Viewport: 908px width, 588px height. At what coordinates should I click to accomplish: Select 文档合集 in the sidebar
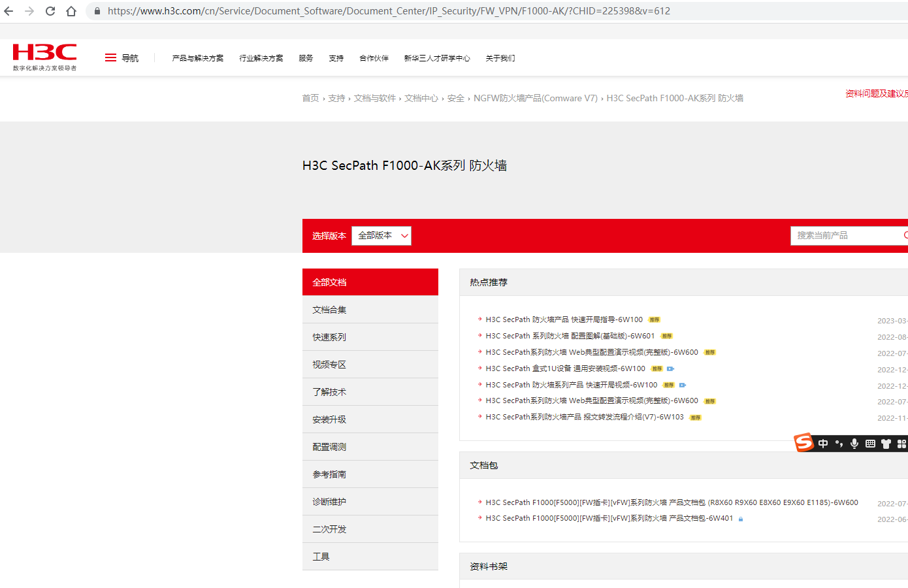pyautogui.click(x=370, y=310)
